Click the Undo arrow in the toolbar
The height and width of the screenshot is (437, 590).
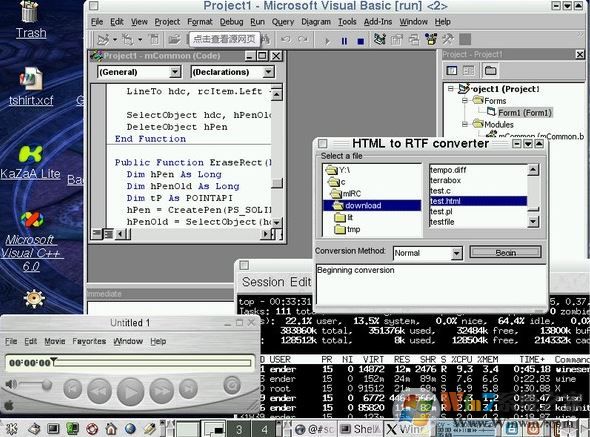coord(286,39)
